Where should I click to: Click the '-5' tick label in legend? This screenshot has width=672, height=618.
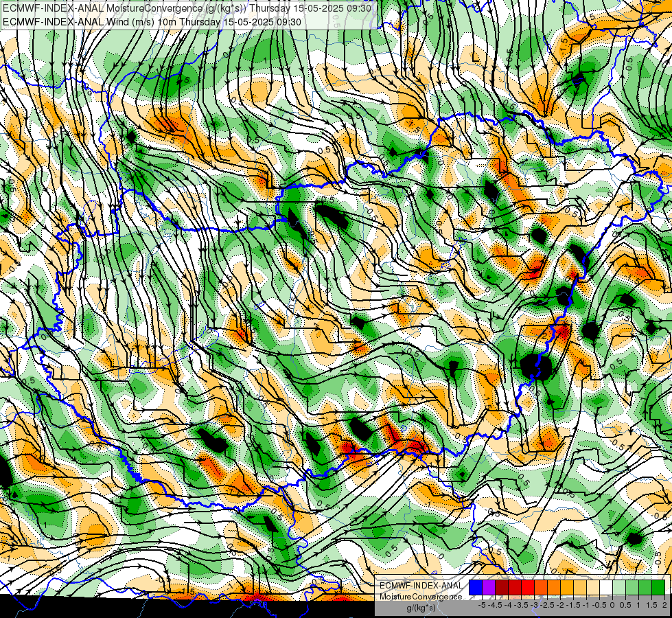coord(482,605)
